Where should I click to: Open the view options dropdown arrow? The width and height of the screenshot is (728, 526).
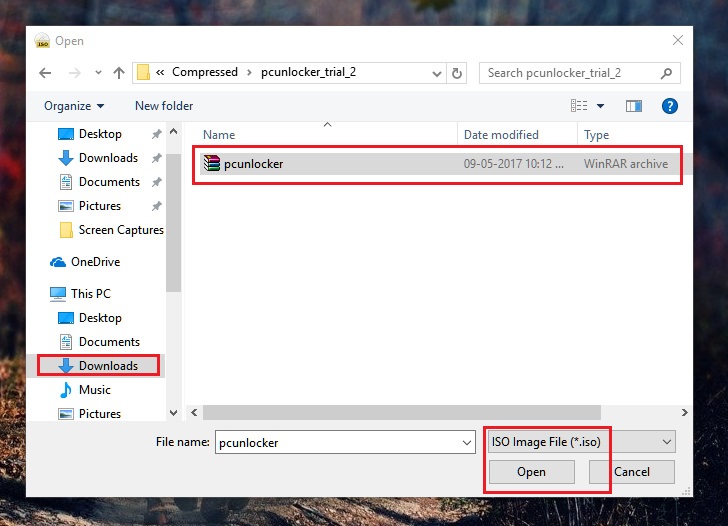(600, 106)
